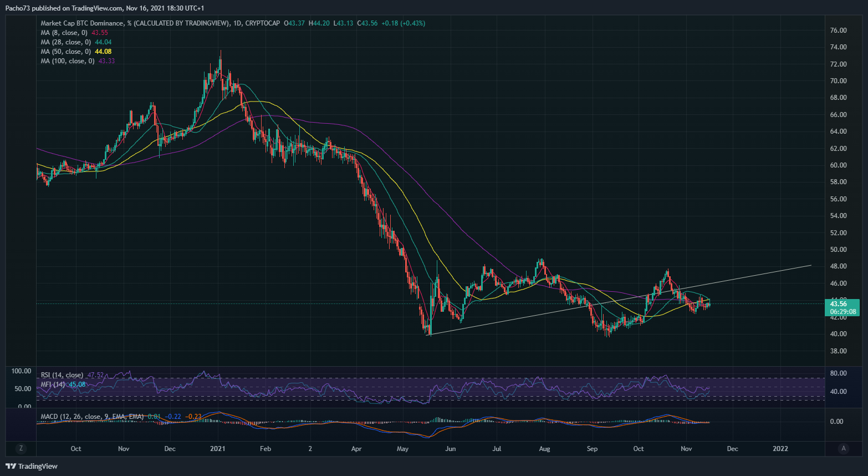Click the Z timezone icon at chart corner
Viewport: 868px width, 476px height.
coord(21,448)
